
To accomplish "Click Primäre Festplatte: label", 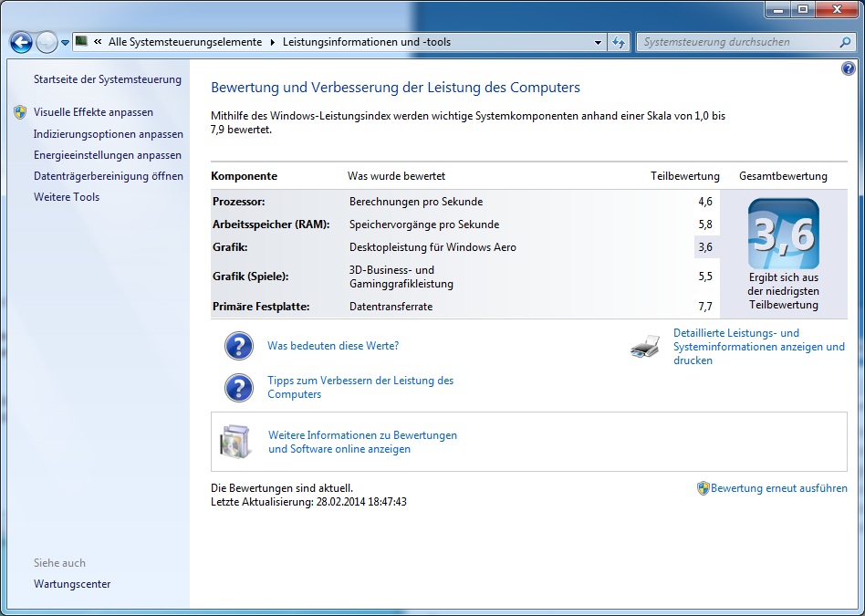I will click(x=261, y=307).
